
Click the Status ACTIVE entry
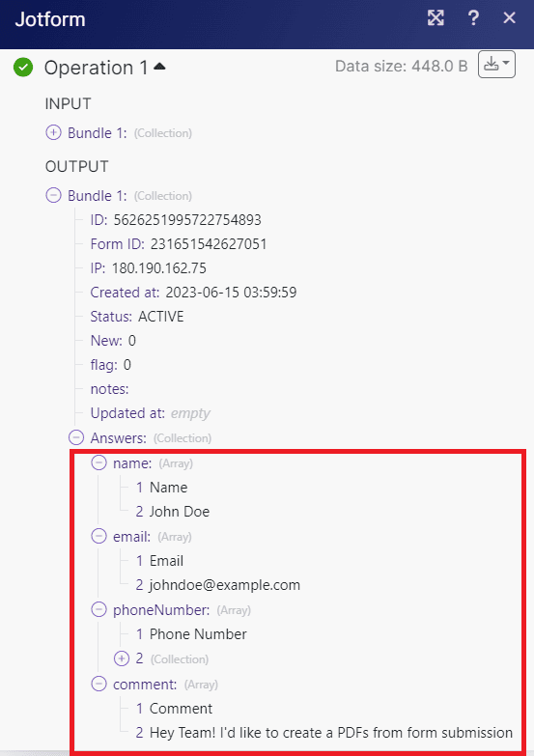(137, 317)
